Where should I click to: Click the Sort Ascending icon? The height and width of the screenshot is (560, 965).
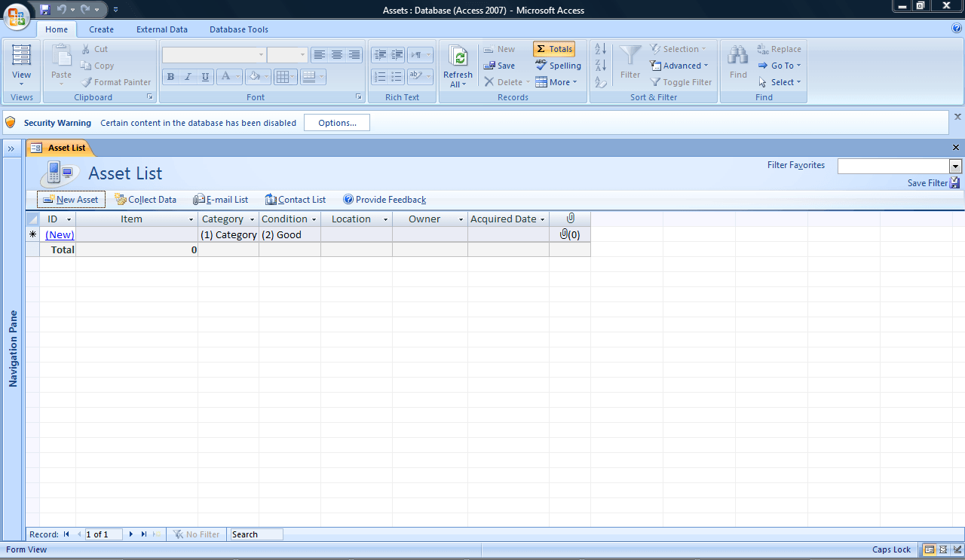pyautogui.click(x=601, y=49)
